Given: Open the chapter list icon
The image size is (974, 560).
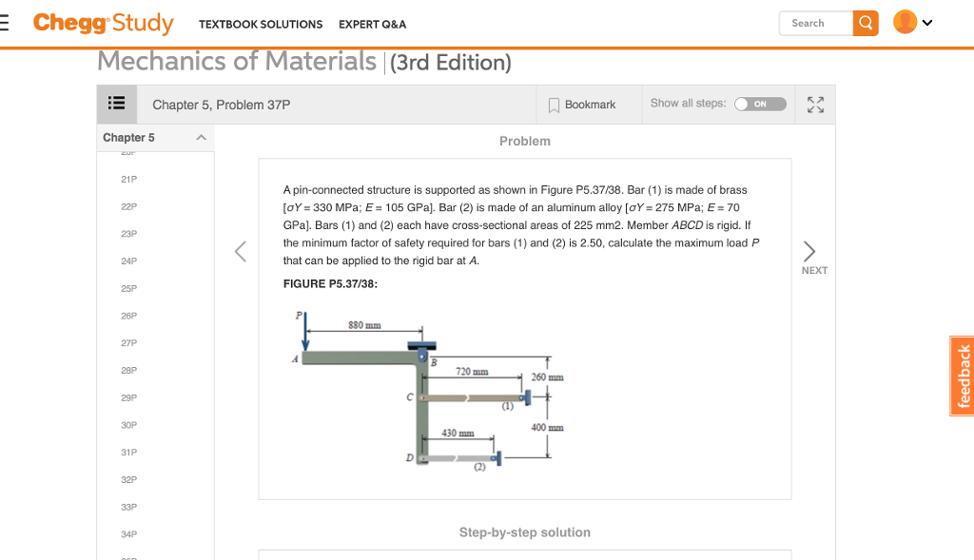Looking at the screenshot, I should (x=116, y=104).
